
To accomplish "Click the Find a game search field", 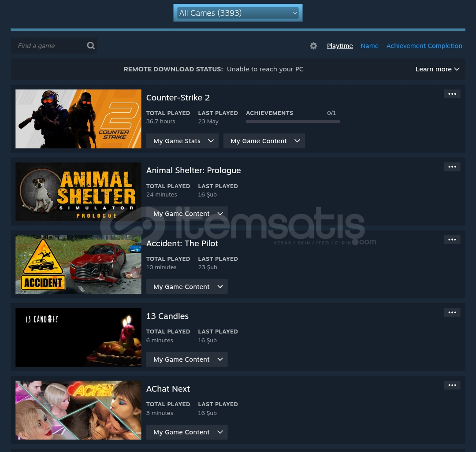I will tap(54, 45).
